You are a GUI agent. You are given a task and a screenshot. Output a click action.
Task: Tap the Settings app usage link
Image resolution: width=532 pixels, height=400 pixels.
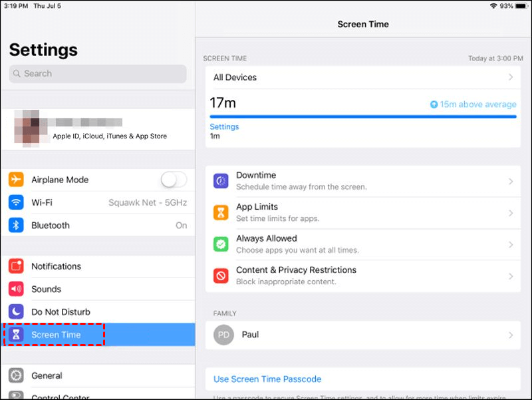pos(224,126)
